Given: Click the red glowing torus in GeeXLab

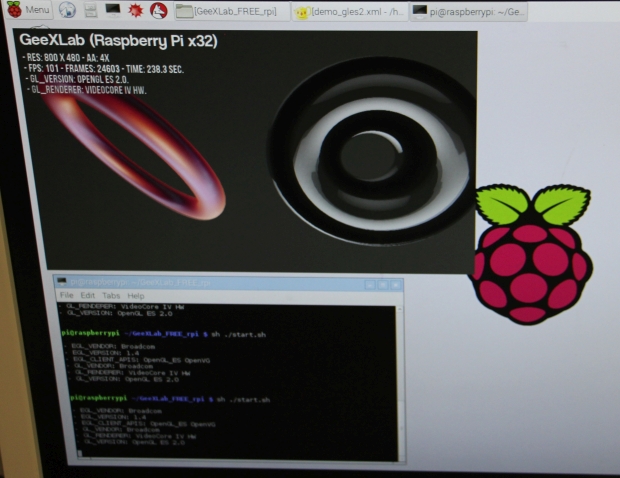Looking at the screenshot, I should [x=134, y=154].
